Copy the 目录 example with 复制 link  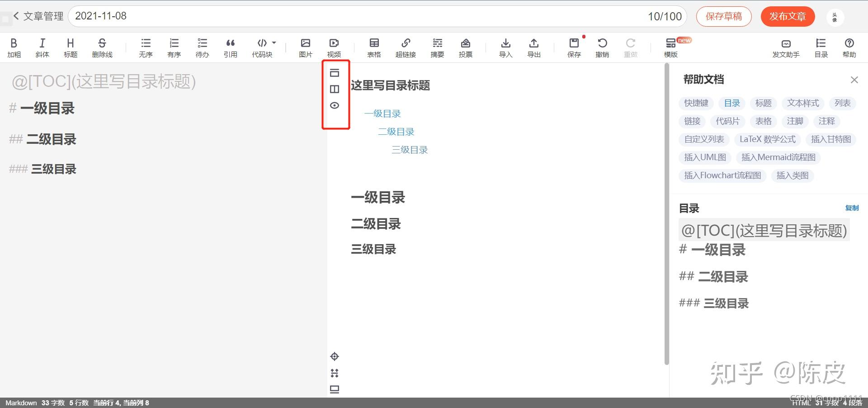click(x=852, y=208)
